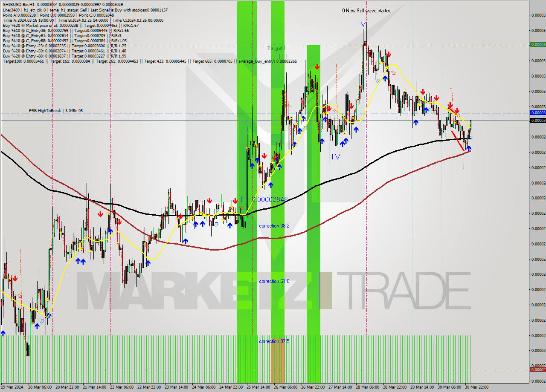This screenshot has height=392, width=546.
Task: Click the '23 Mar 14:00' time axis label
Action: 176,387
